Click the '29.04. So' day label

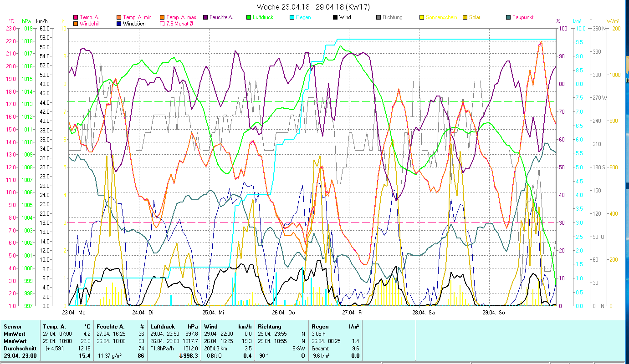[493, 312]
